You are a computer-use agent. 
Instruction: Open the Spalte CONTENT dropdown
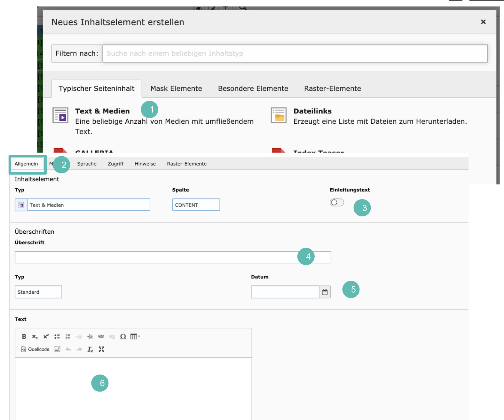tap(196, 205)
